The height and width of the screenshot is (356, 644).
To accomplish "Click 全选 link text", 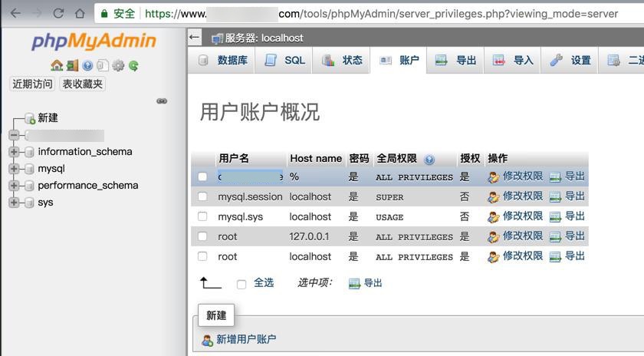I will pos(263,283).
